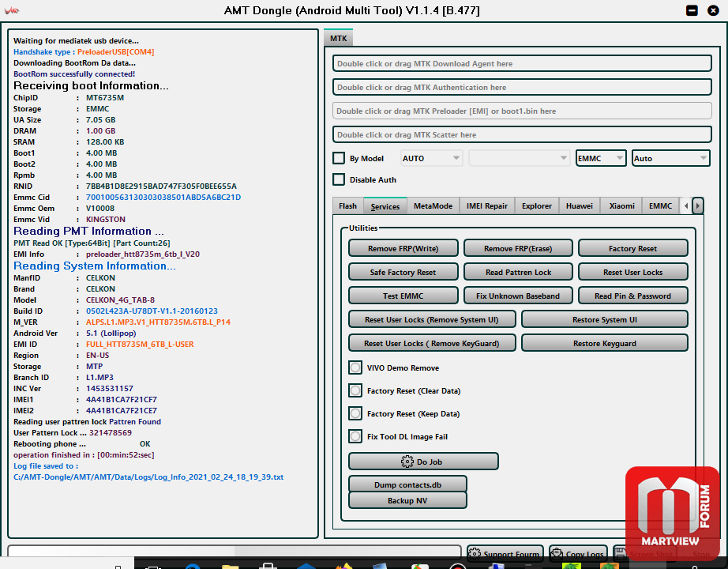Select the EMMC tab
Viewport: 728px width, 569px height.
click(x=660, y=206)
